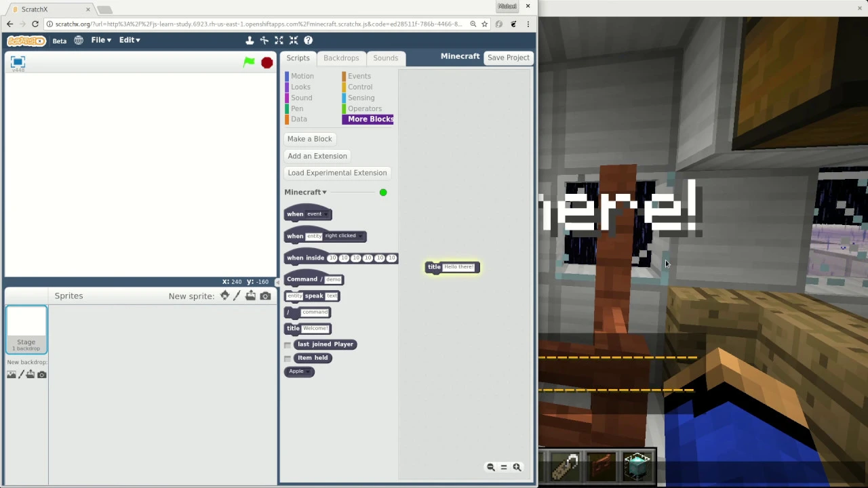Click Load Experimental Extension button

click(337, 173)
